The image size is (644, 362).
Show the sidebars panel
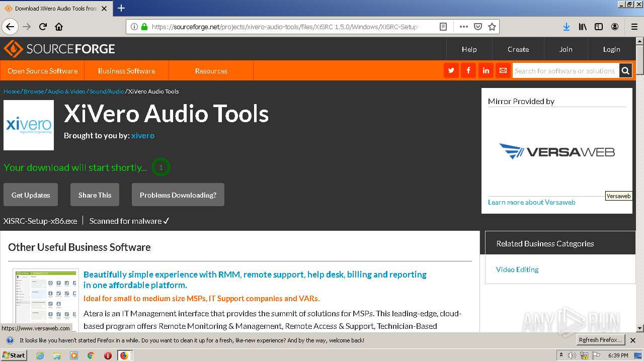(x=599, y=27)
